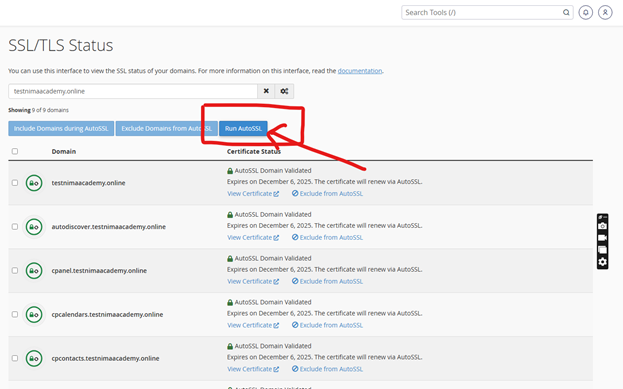Check the box for autodiscover.testnimaacademy.online
This screenshot has height=389, width=623.
coord(15,226)
